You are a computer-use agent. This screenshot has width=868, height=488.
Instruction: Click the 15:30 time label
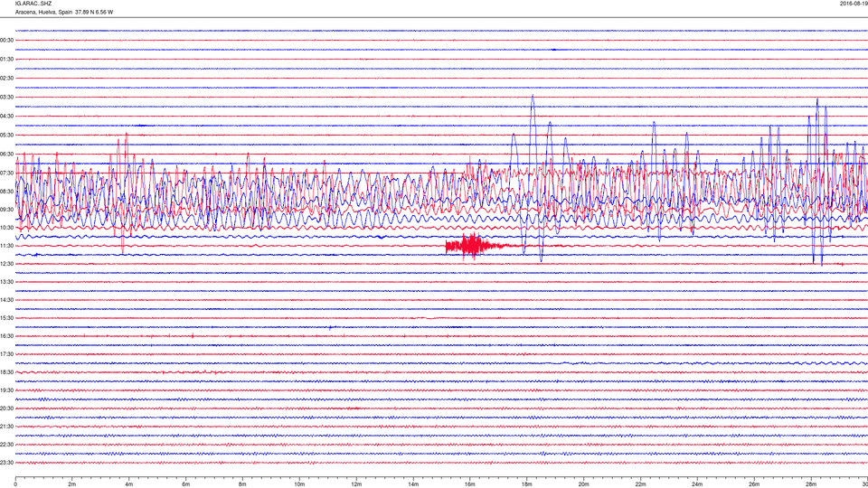pos(6,318)
